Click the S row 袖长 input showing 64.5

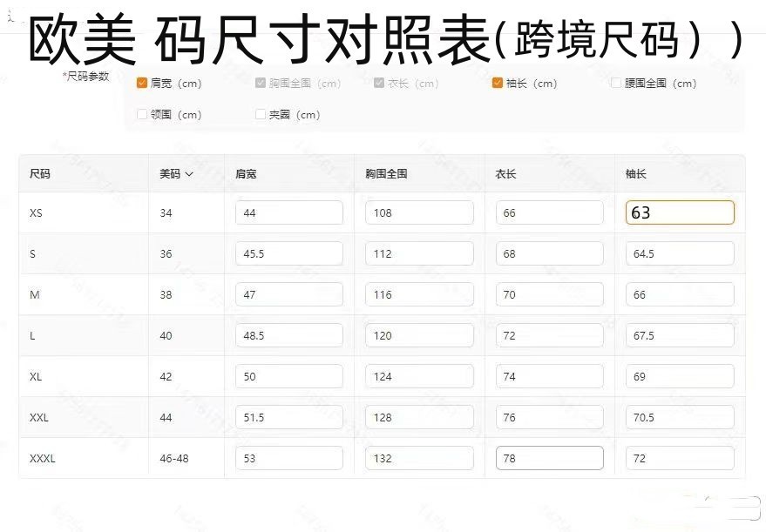[x=679, y=253]
